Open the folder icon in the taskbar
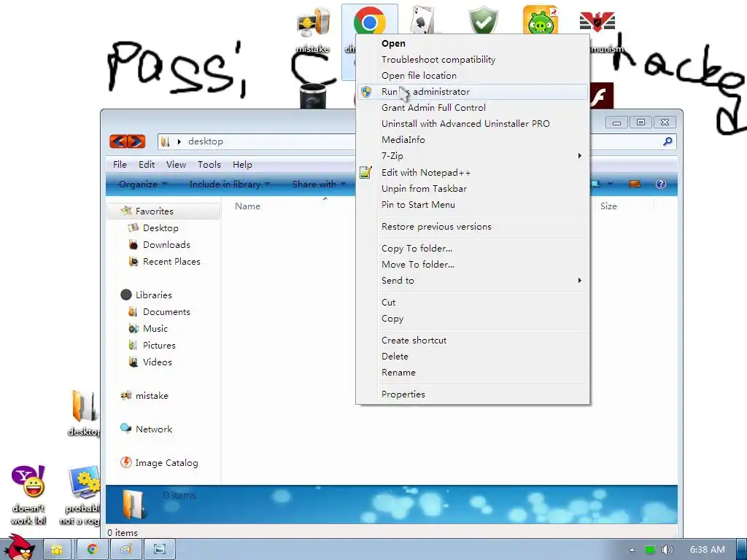The height and width of the screenshot is (560, 747). 57,550
